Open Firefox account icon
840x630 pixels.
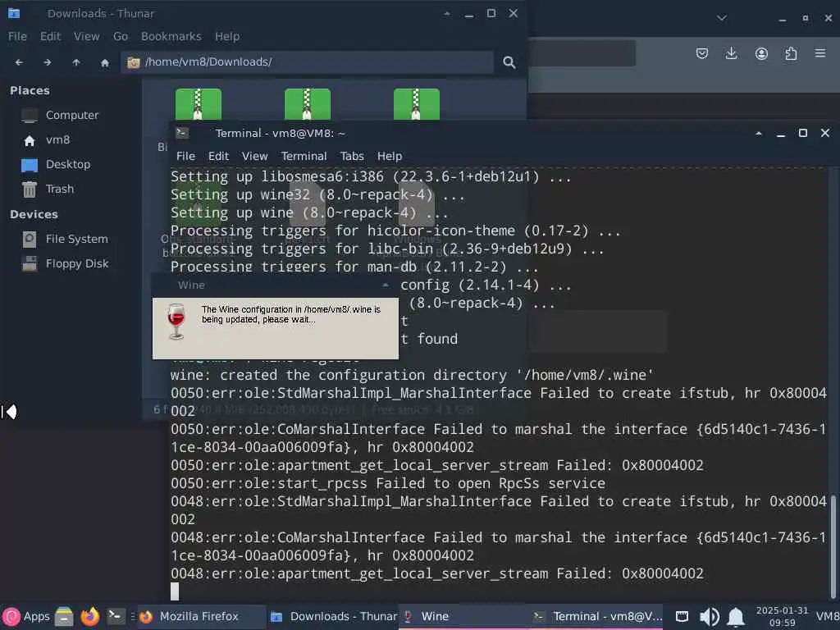click(761, 53)
